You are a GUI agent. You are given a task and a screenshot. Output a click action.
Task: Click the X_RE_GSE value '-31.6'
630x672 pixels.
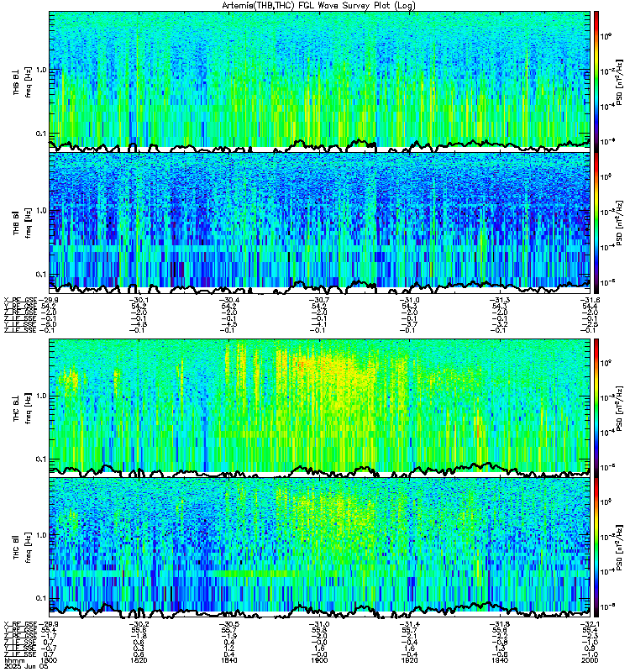pyautogui.click(x=590, y=300)
